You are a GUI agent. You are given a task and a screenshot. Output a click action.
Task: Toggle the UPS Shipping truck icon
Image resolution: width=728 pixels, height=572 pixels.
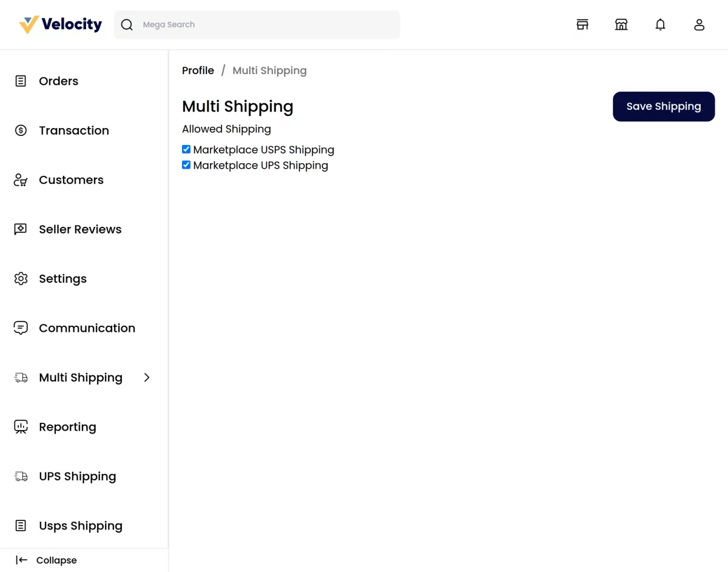[x=21, y=476]
